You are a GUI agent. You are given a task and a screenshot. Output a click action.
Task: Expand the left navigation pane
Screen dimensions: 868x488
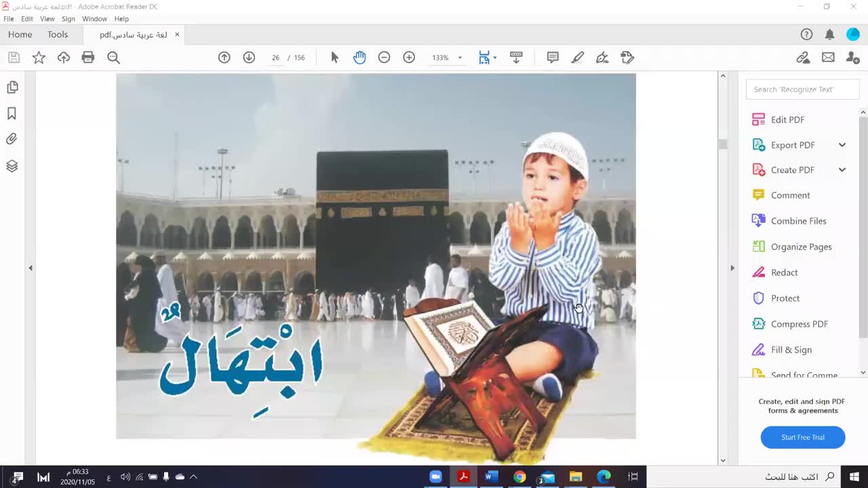tap(31, 268)
